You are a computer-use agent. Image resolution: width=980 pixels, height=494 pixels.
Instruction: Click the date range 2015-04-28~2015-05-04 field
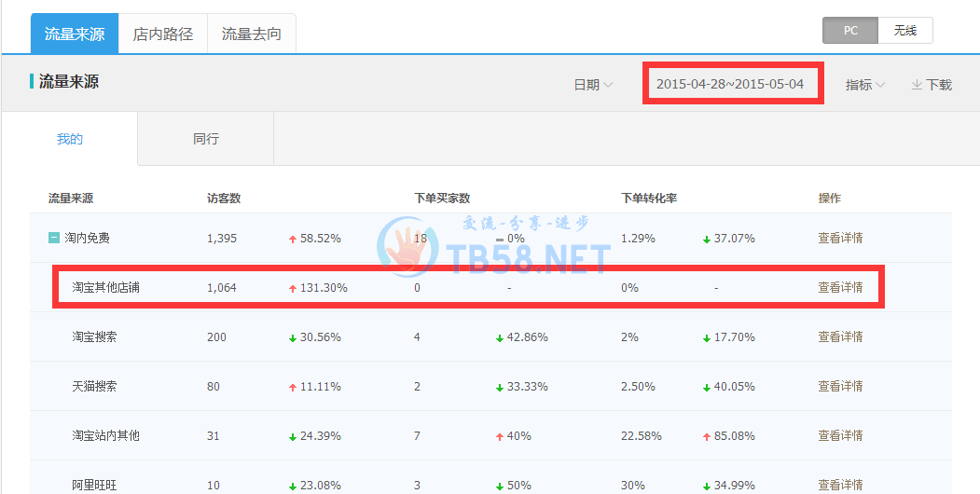tap(730, 84)
